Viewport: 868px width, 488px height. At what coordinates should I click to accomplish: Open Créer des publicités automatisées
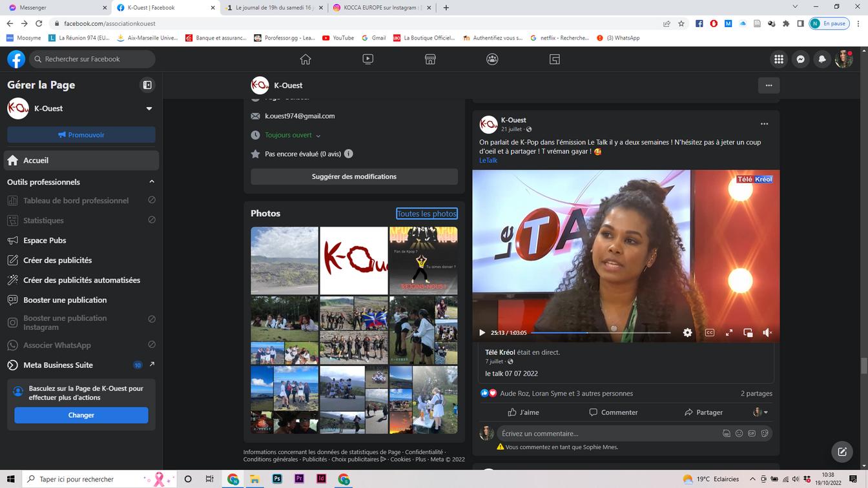coord(81,280)
